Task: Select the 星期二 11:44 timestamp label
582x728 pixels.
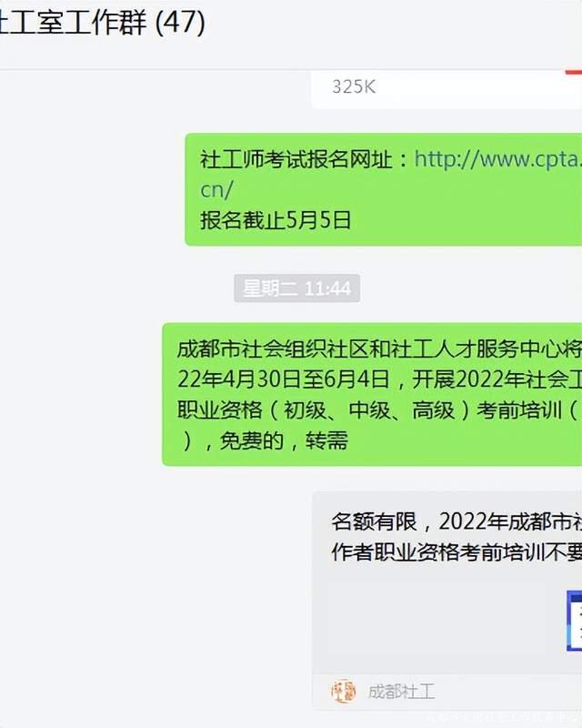Action: pyautogui.click(x=297, y=288)
